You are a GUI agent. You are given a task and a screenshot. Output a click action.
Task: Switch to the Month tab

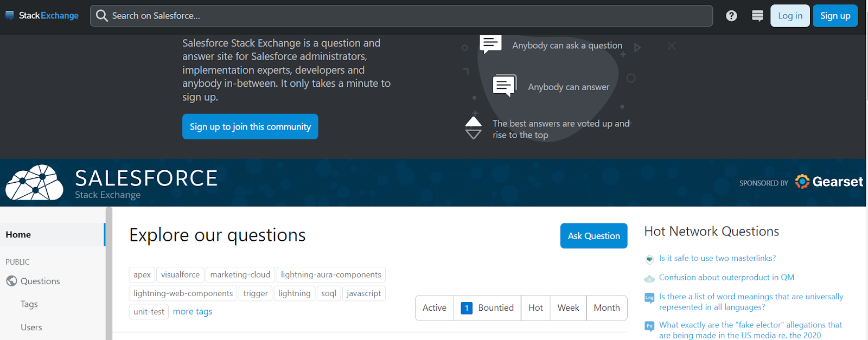point(607,308)
